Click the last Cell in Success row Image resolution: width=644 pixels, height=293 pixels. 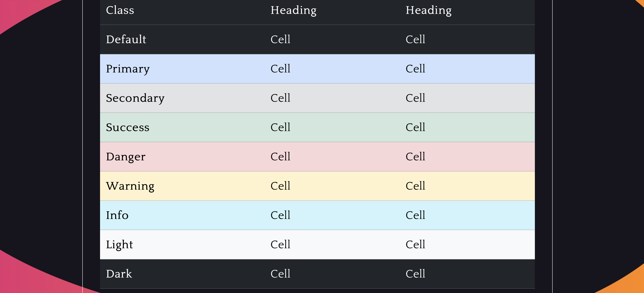pyautogui.click(x=415, y=127)
